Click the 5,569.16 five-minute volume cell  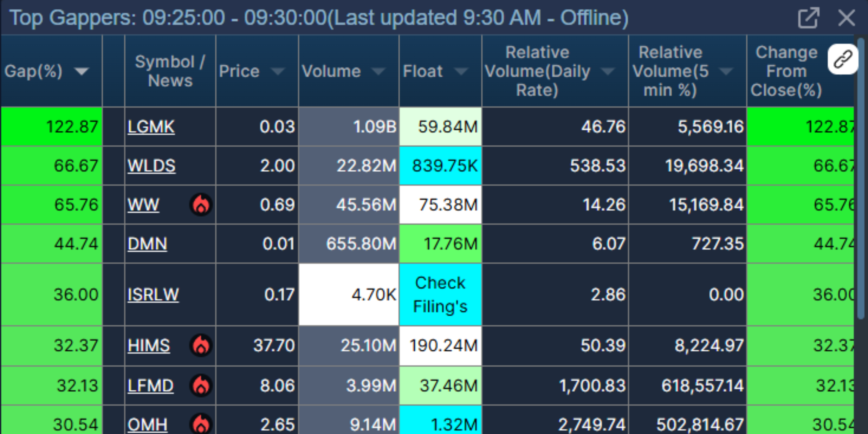click(688, 127)
